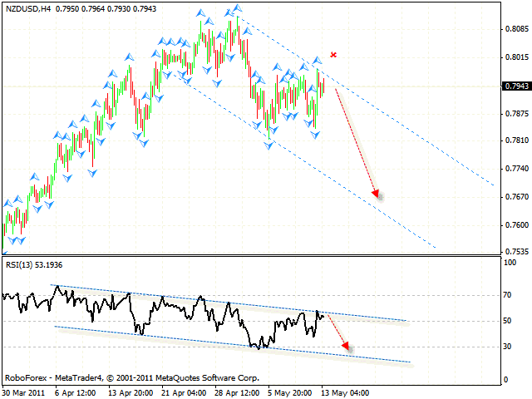Click the 0.7670 price axis label
The height and width of the screenshot is (399, 532).
[x=515, y=197]
